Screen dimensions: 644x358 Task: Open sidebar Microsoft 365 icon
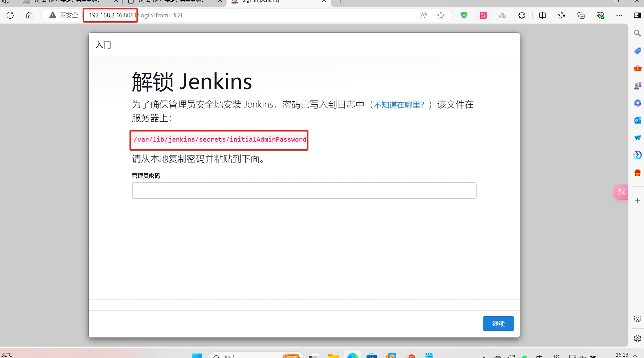tap(637, 103)
